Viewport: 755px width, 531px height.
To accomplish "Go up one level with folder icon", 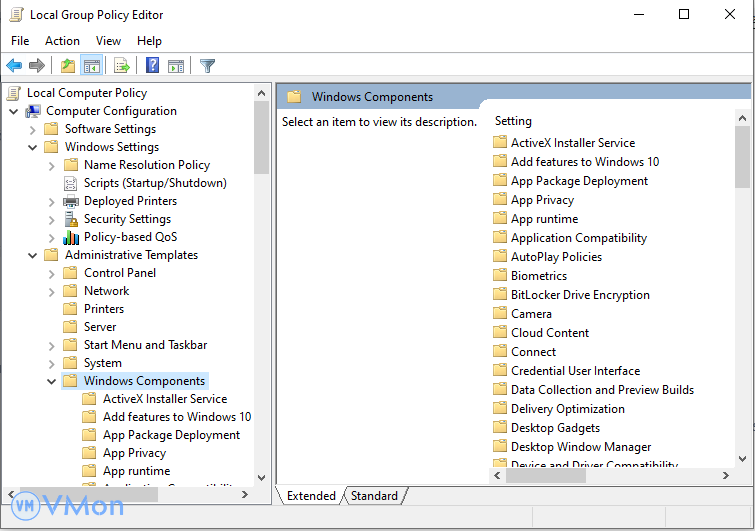I will coord(67,66).
